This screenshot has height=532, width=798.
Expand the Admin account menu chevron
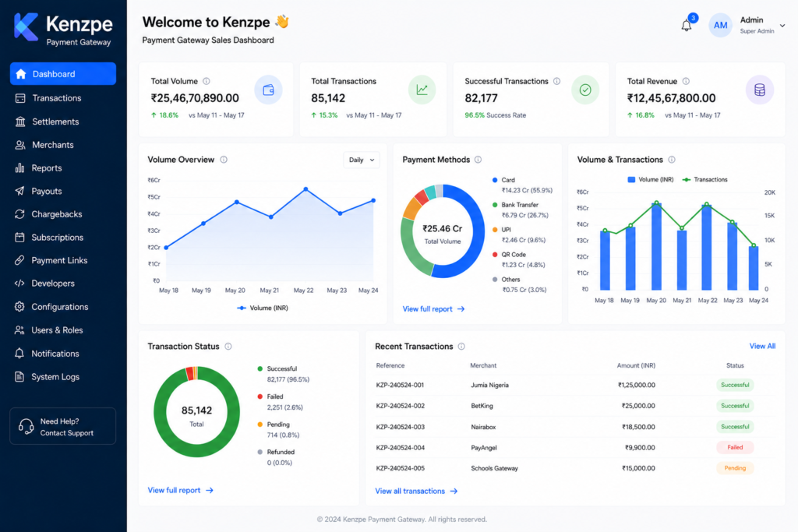[x=782, y=26]
